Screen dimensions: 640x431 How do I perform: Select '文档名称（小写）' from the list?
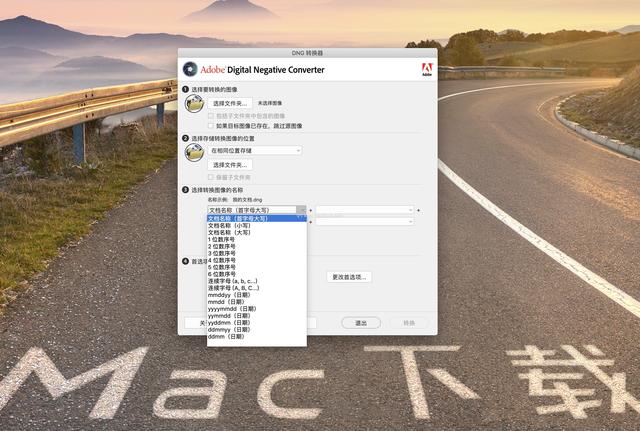pos(257,225)
